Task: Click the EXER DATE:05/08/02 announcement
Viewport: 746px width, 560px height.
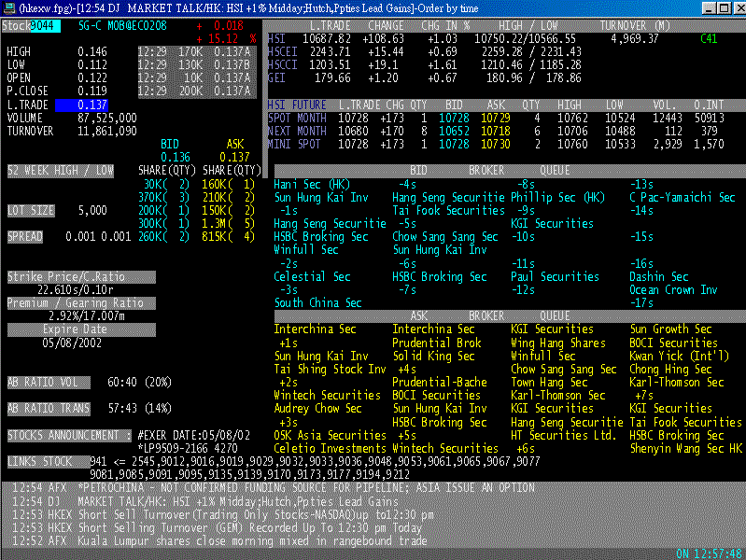Action: point(194,435)
